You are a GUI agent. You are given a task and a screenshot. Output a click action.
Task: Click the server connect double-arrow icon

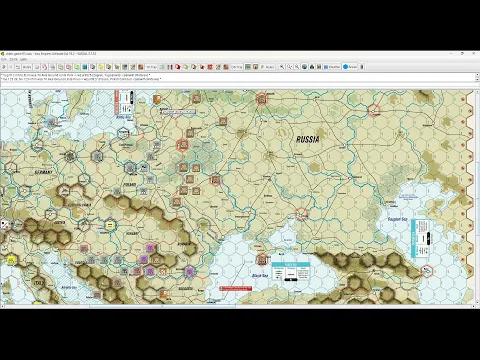point(18,67)
